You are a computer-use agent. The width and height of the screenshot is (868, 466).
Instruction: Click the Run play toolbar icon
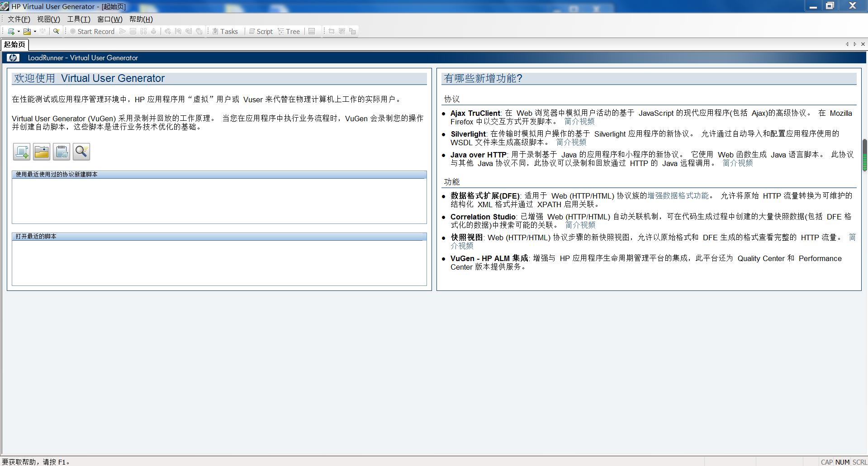(122, 31)
